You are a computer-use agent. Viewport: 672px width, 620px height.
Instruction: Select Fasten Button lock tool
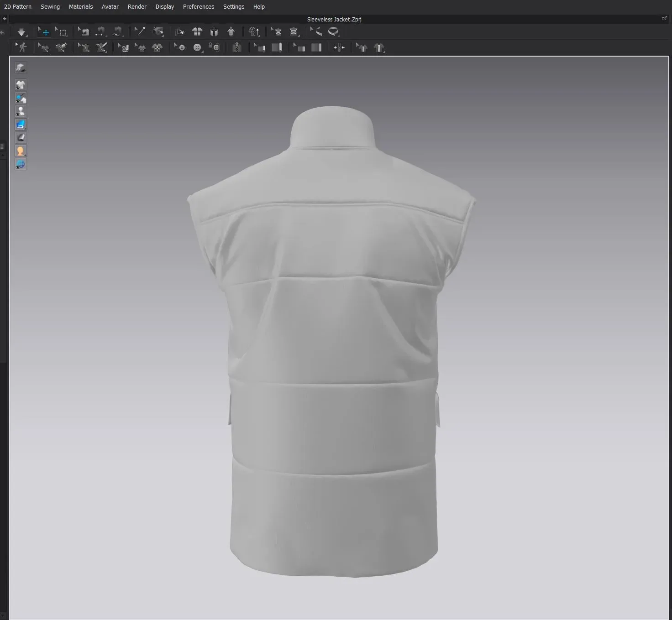click(214, 47)
